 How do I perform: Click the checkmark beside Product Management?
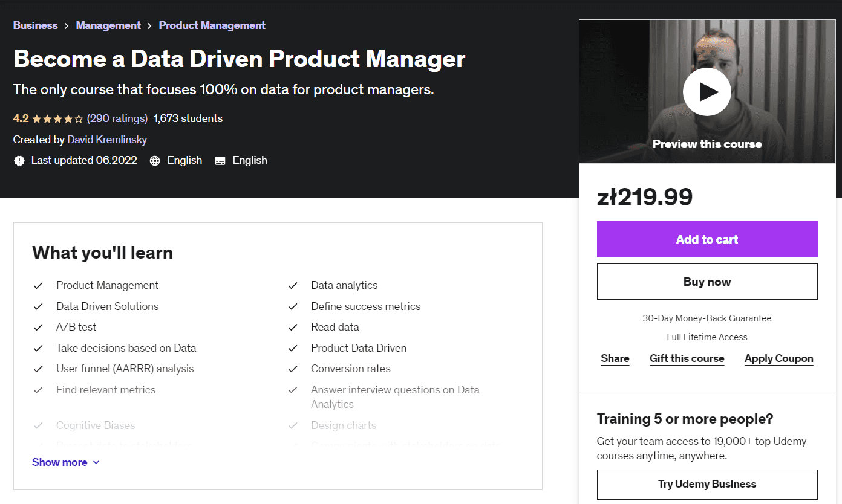[x=38, y=286]
